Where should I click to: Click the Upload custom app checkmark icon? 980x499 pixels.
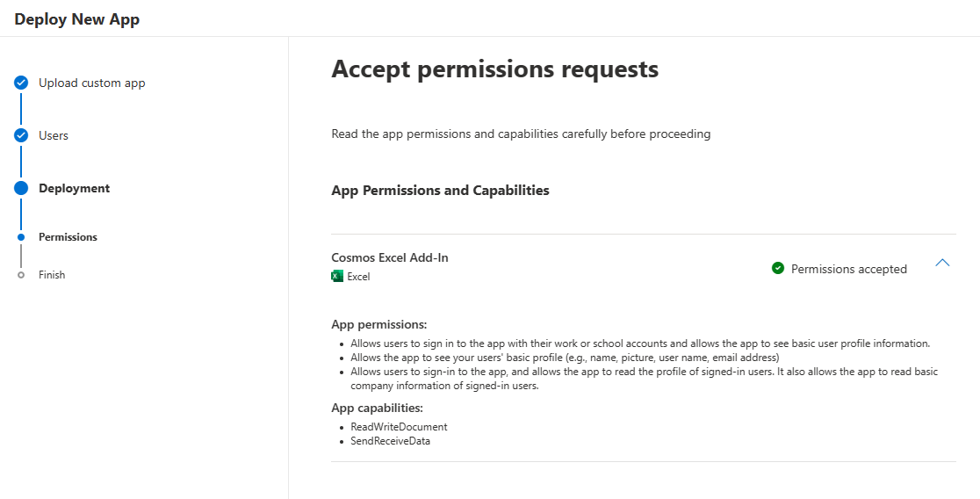click(x=21, y=83)
